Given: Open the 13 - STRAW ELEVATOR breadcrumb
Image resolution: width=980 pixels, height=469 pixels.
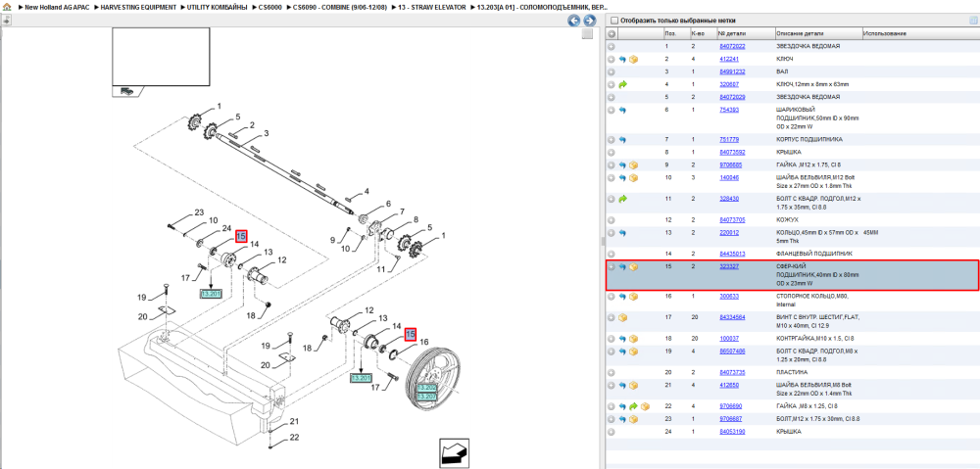Looking at the screenshot, I should (x=432, y=7).
